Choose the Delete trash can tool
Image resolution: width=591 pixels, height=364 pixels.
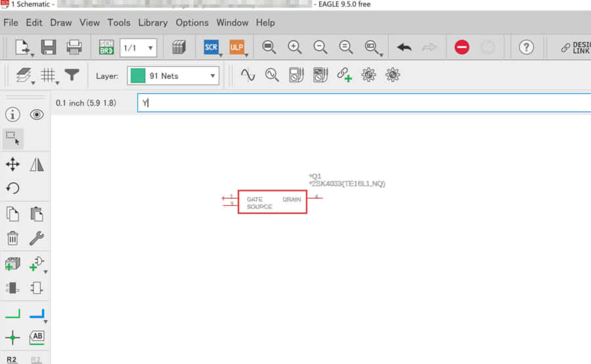click(x=12, y=238)
